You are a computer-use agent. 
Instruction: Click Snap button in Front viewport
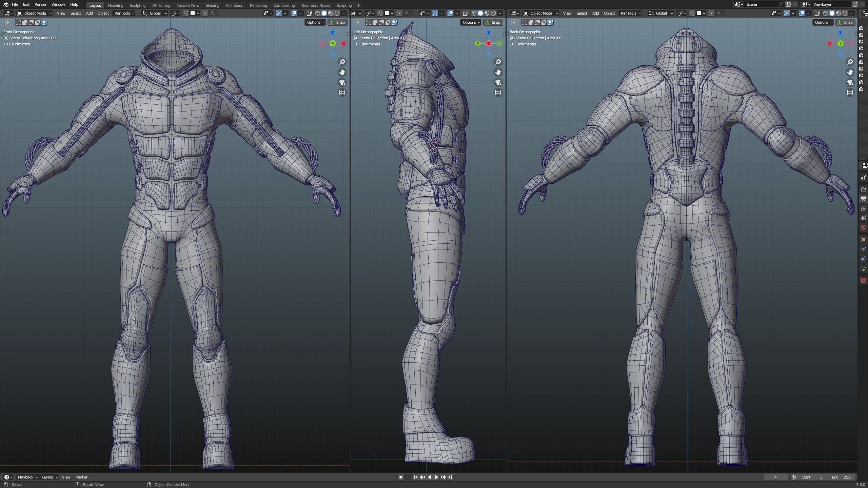click(x=337, y=22)
